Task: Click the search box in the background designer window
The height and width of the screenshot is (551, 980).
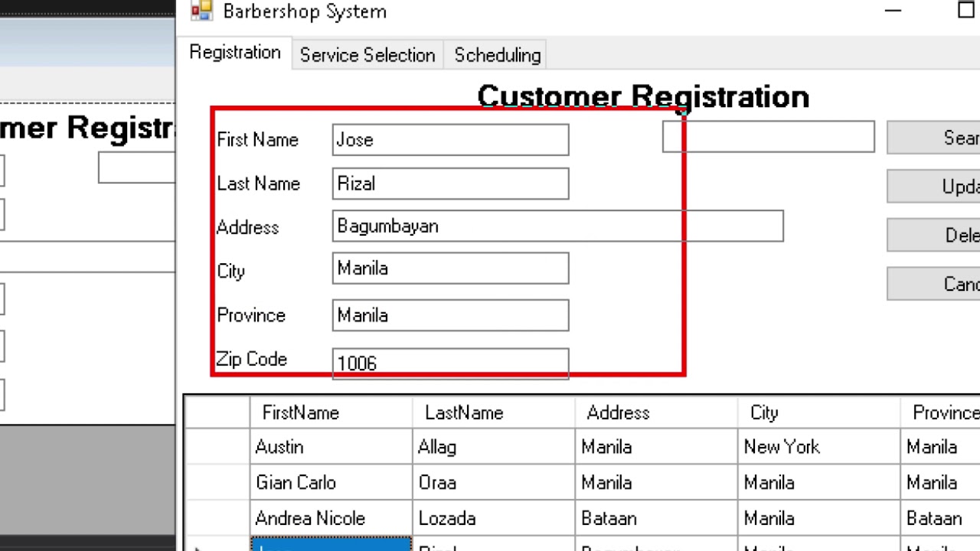Action: pyautogui.click(x=136, y=167)
